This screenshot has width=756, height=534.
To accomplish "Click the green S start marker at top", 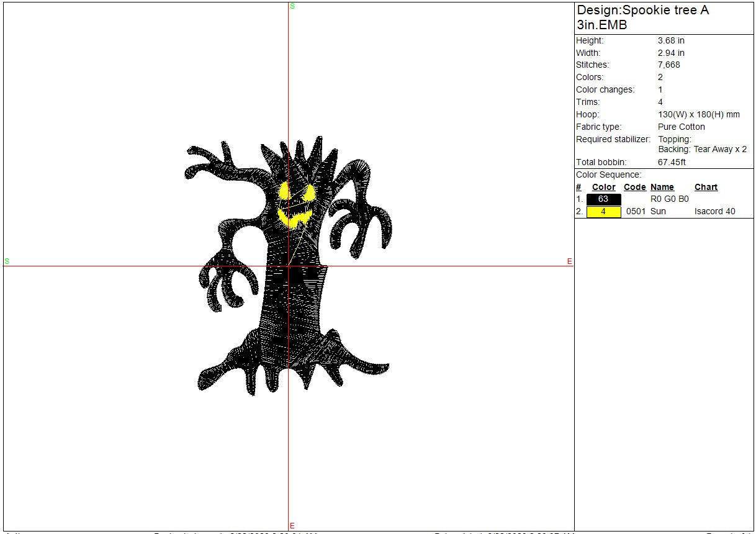I will coord(292,6).
